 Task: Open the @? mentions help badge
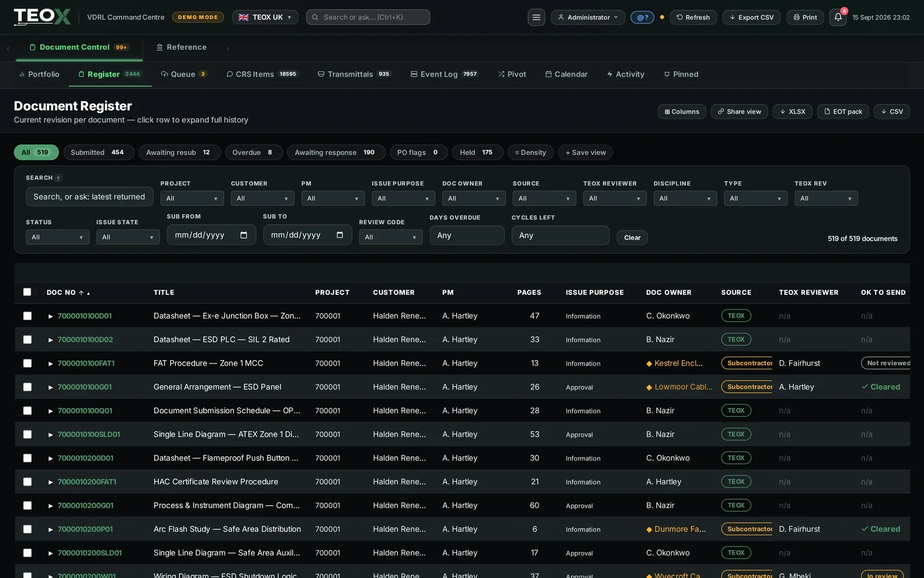[642, 17]
